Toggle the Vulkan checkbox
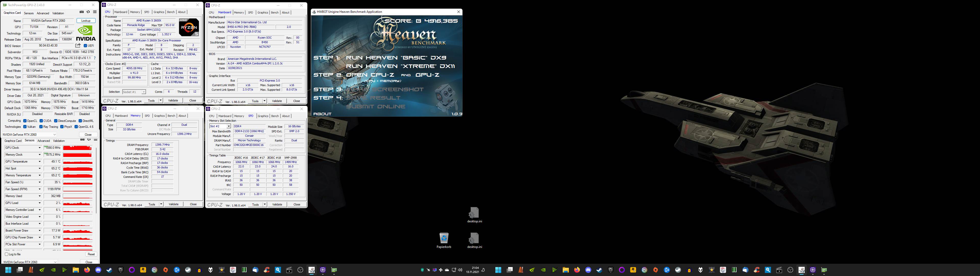980x276 pixels. (x=25, y=127)
